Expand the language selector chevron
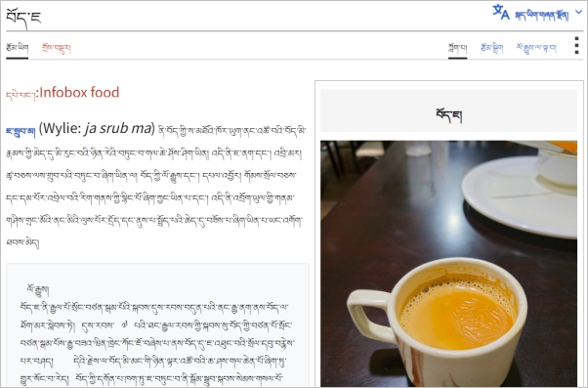 click(578, 13)
